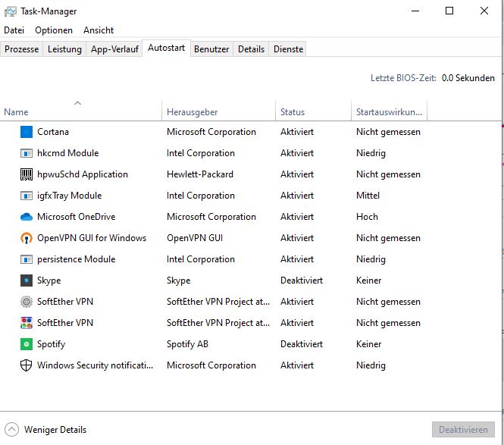
Task: Click Niedrig impact in hkcmd row
Action: coord(371,153)
